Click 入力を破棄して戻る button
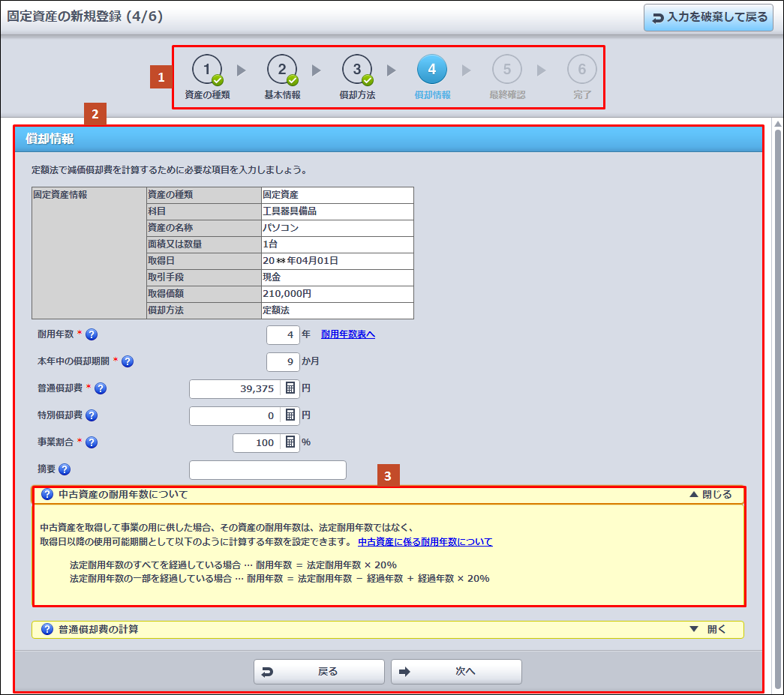Image resolution: width=784 pixels, height=695 pixels. (x=708, y=17)
